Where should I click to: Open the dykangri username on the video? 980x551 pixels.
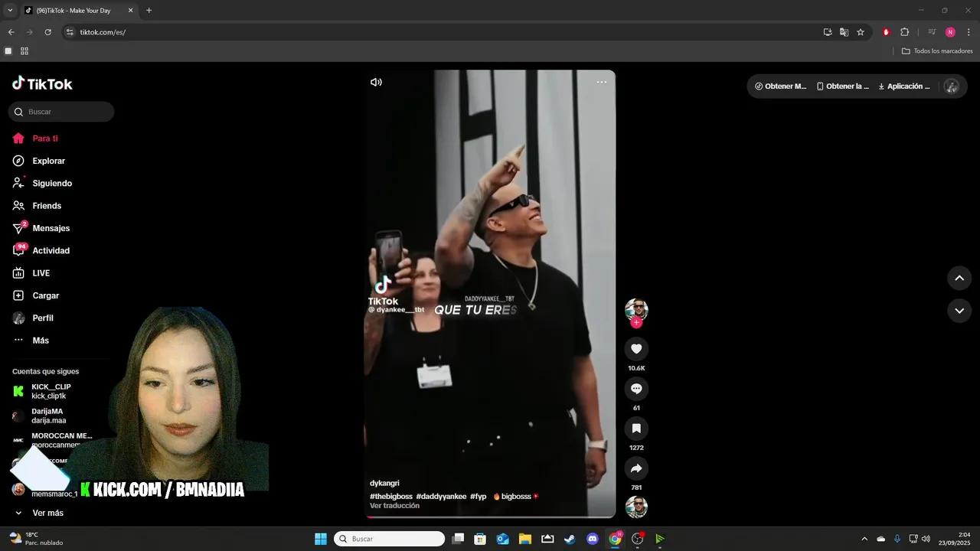384,484
